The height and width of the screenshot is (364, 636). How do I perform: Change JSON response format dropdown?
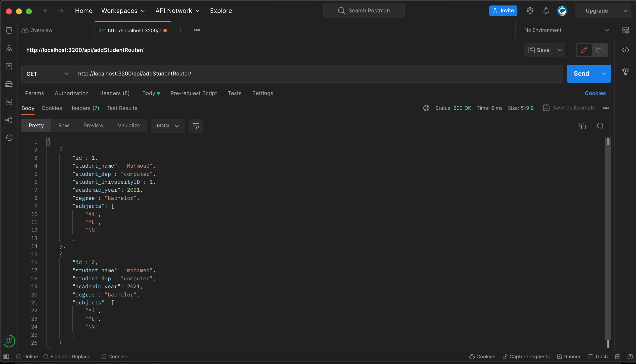tap(168, 126)
